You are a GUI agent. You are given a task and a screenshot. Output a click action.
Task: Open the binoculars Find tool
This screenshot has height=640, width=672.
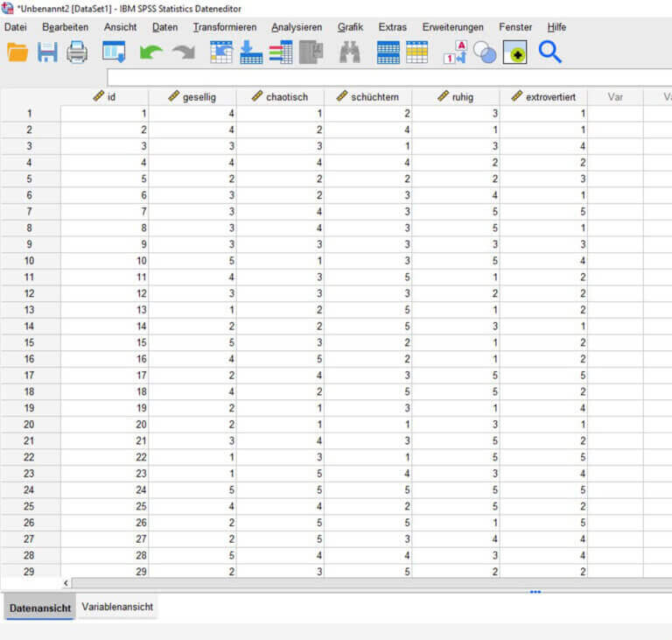pyautogui.click(x=350, y=53)
